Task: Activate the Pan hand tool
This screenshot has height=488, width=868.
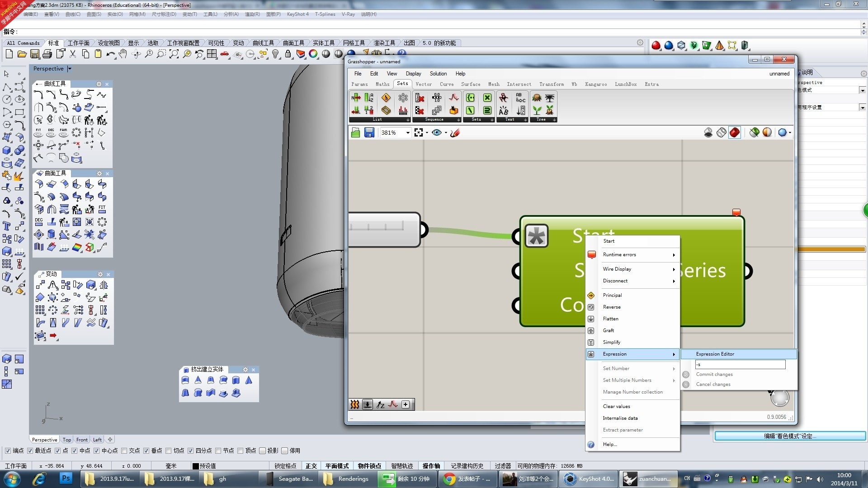Action: point(123,54)
